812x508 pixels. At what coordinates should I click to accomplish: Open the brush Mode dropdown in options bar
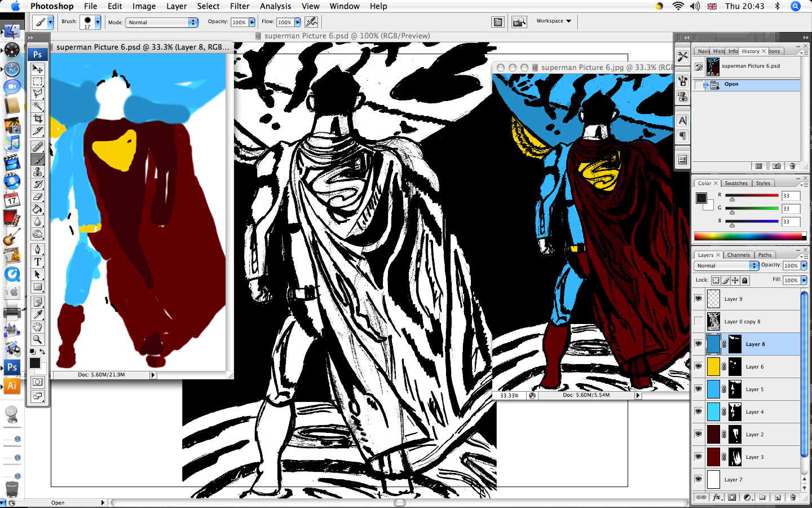pyautogui.click(x=162, y=23)
